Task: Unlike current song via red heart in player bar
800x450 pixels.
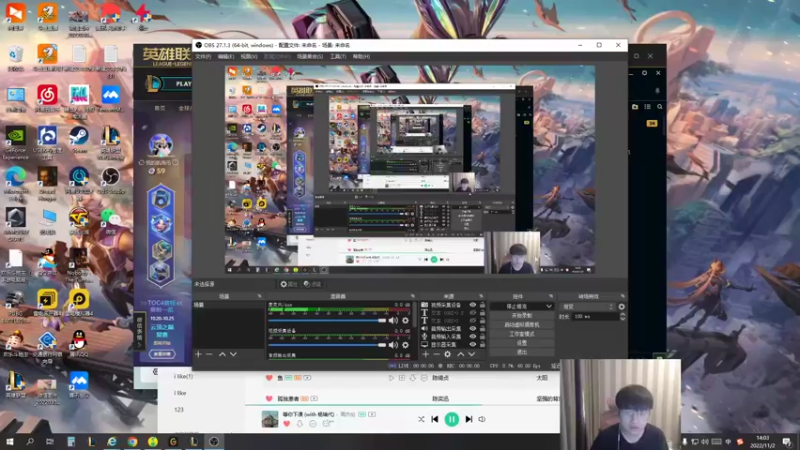Action: (286, 424)
